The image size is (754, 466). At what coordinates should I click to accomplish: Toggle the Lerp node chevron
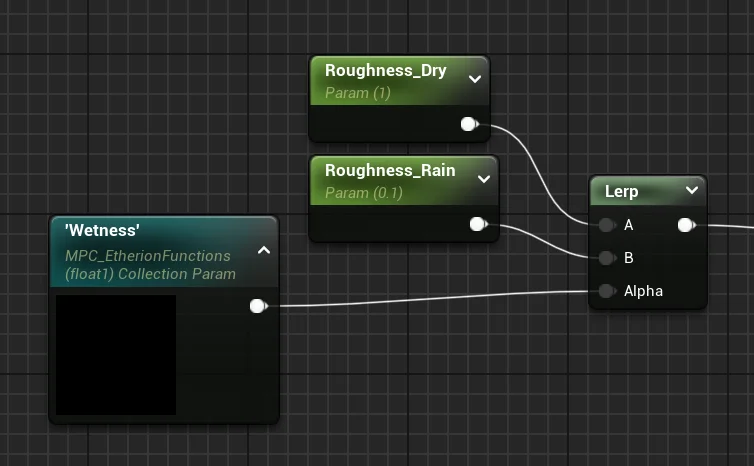[x=691, y=190]
